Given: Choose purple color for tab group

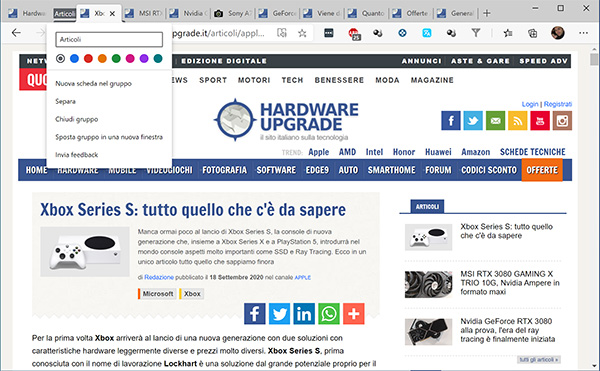Looking at the screenshot, I should (x=144, y=59).
